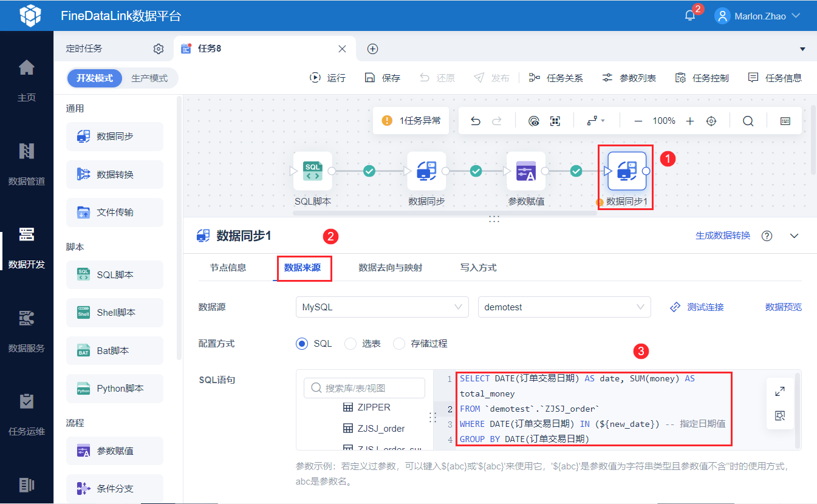
Task: Open 数据管道 in the sidebar
Action: coord(27,163)
